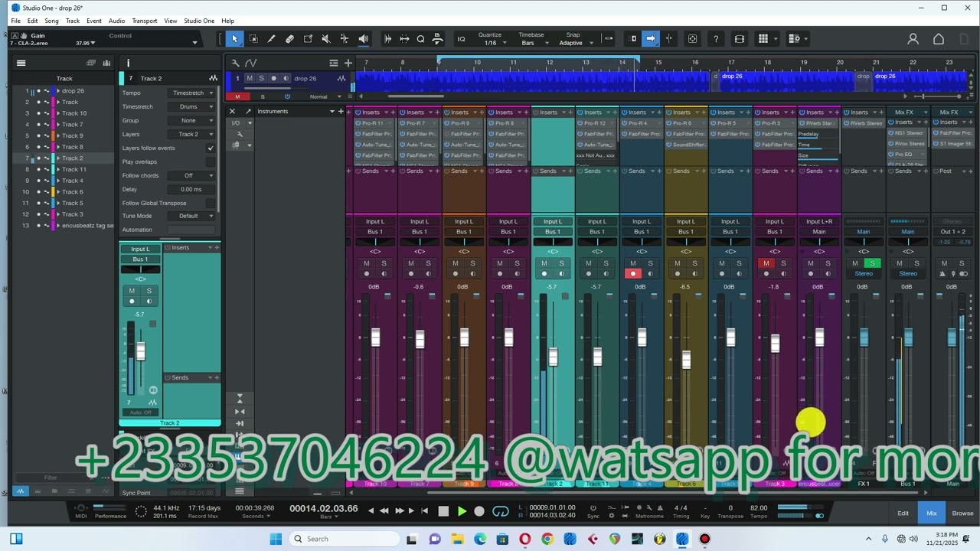Viewport: 980px width, 551px height.
Task: Open the Tempo Timestretch dropdown
Action: (x=192, y=93)
